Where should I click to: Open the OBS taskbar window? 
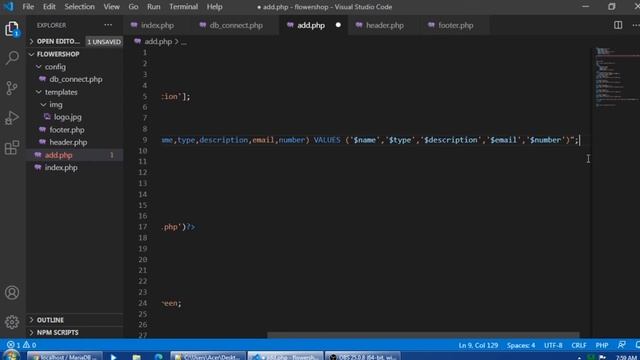[x=362, y=356]
